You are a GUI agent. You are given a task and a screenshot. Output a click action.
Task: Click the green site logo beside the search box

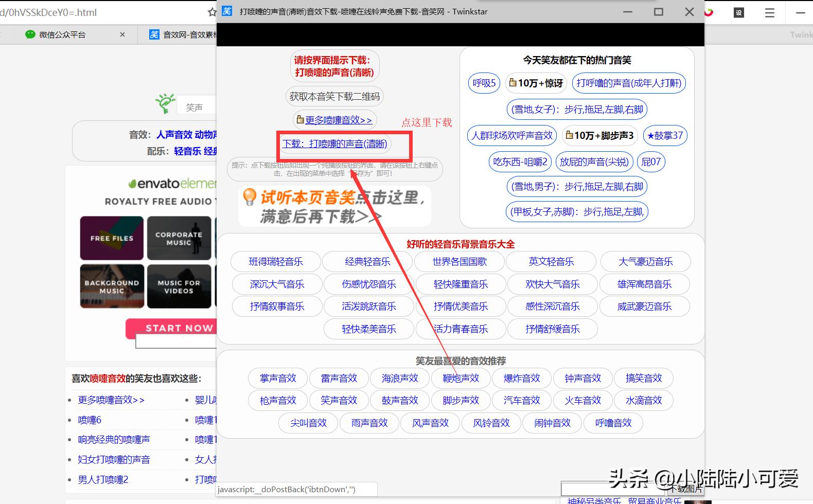[165, 103]
